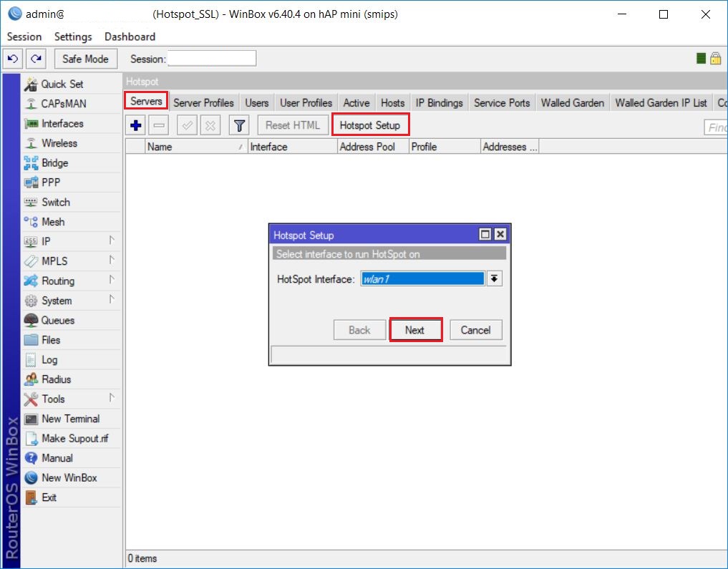Click the Find search box
This screenshot has height=569, width=728.
716,127
